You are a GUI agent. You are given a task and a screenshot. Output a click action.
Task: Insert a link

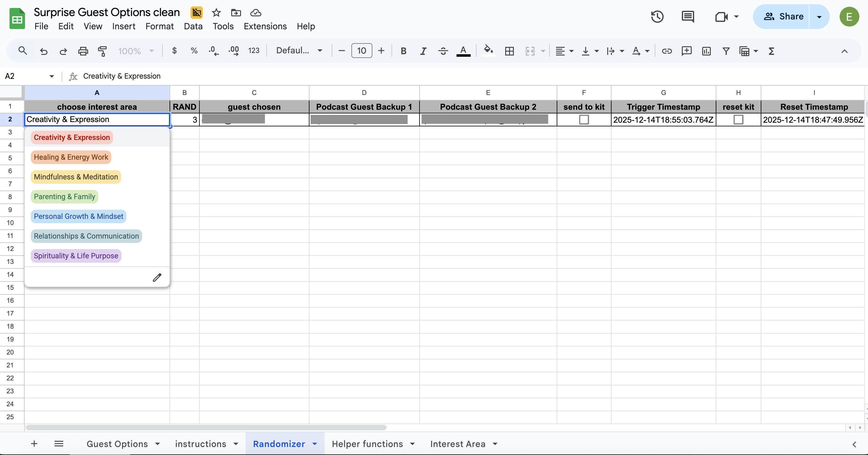[x=666, y=51]
